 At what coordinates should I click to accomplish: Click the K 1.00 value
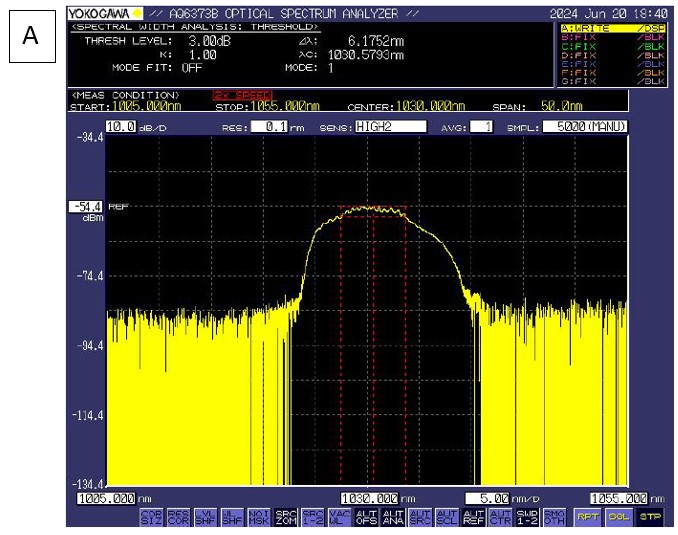(203, 55)
